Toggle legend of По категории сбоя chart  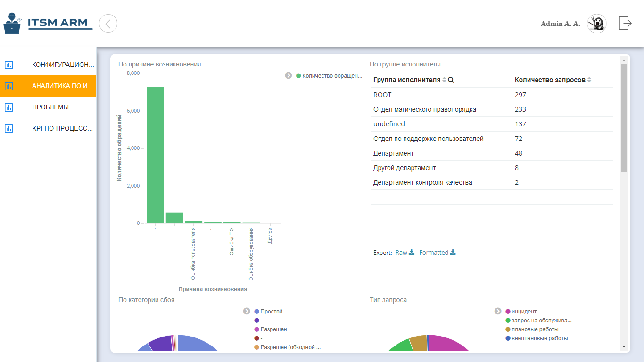click(247, 311)
